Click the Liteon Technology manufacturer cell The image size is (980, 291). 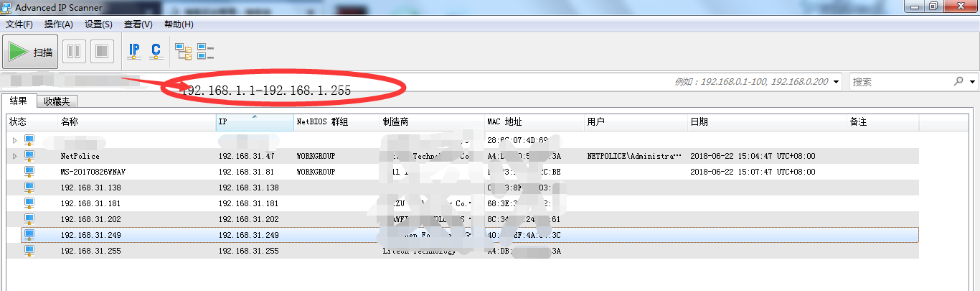coord(419,251)
